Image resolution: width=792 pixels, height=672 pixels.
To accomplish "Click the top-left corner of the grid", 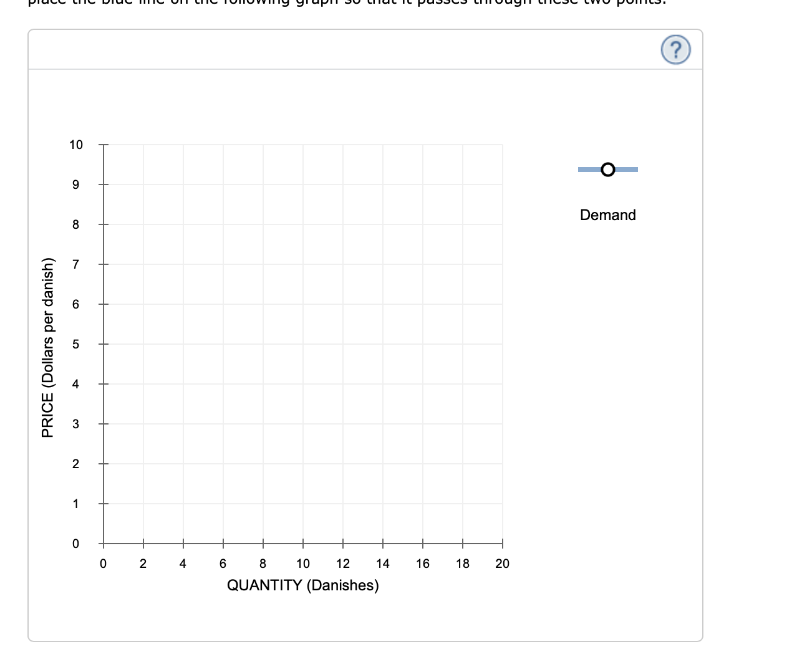I will pyautogui.click(x=103, y=145).
